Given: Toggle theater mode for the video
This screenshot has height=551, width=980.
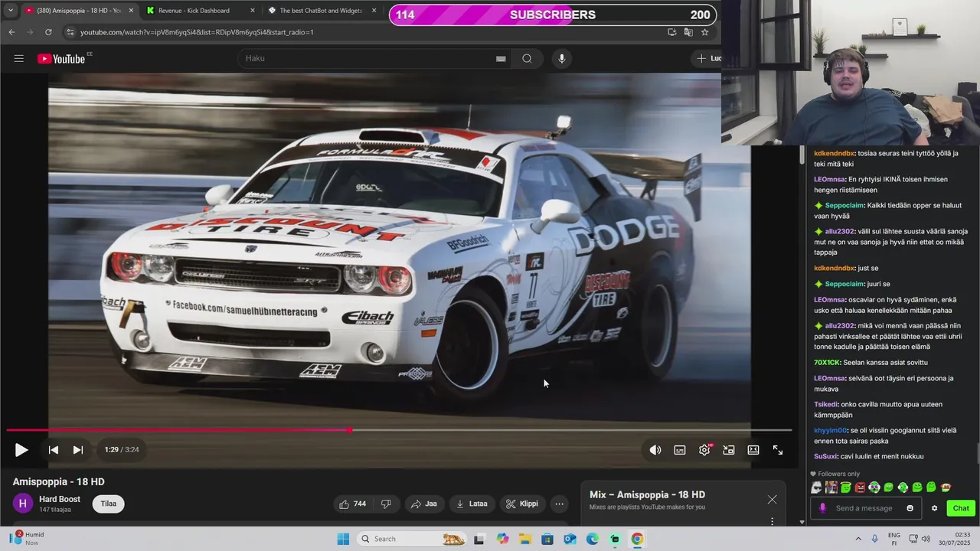Looking at the screenshot, I should click(753, 450).
